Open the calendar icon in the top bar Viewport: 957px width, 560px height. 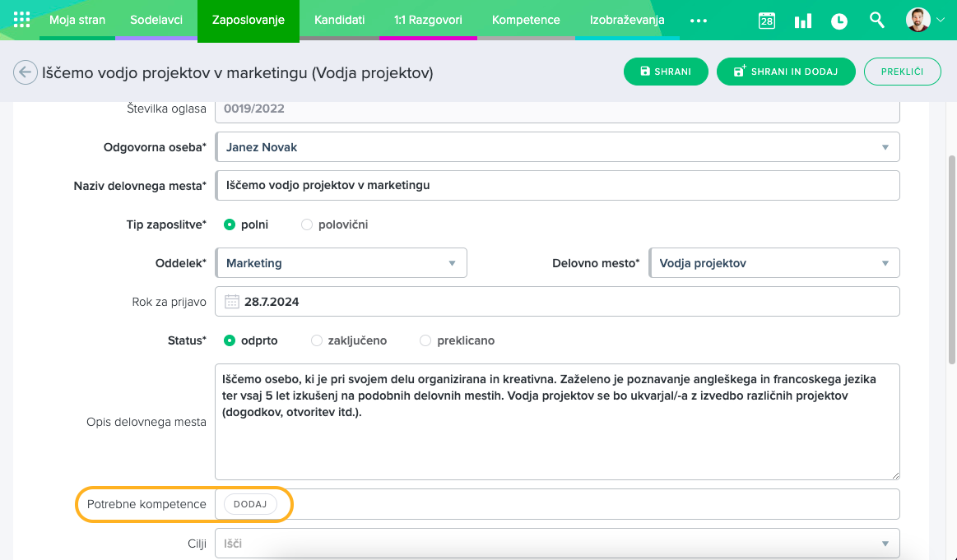766,21
